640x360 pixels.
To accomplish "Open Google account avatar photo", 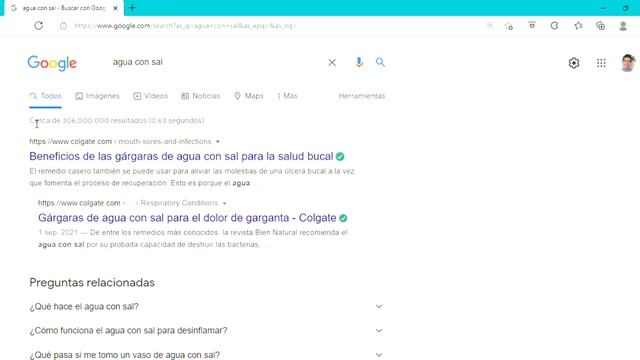I will tap(628, 63).
